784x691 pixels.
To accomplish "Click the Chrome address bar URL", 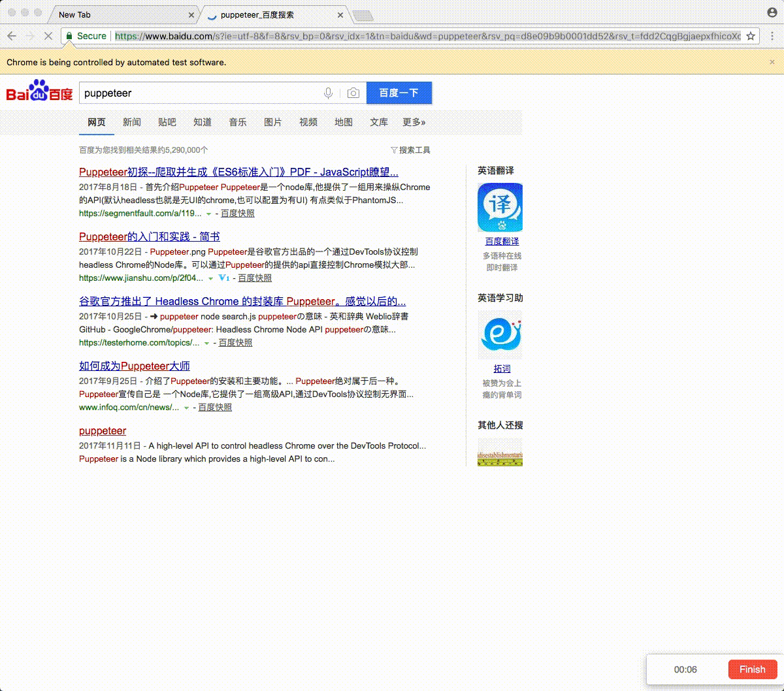I will 428,36.
